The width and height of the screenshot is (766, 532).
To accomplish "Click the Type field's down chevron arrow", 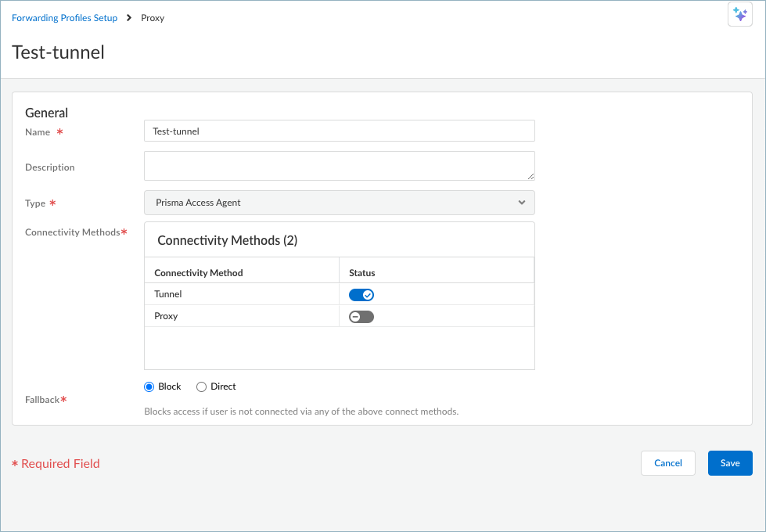I will click(x=522, y=203).
